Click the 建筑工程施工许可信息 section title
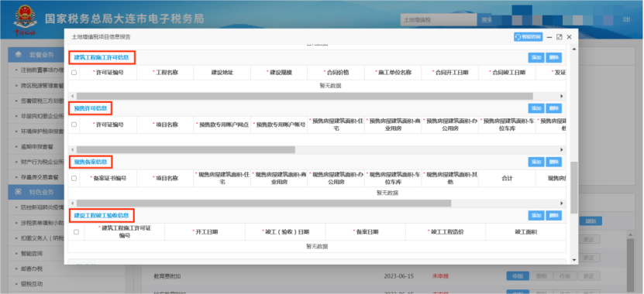This screenshot has height=294, width=644. 102,57
